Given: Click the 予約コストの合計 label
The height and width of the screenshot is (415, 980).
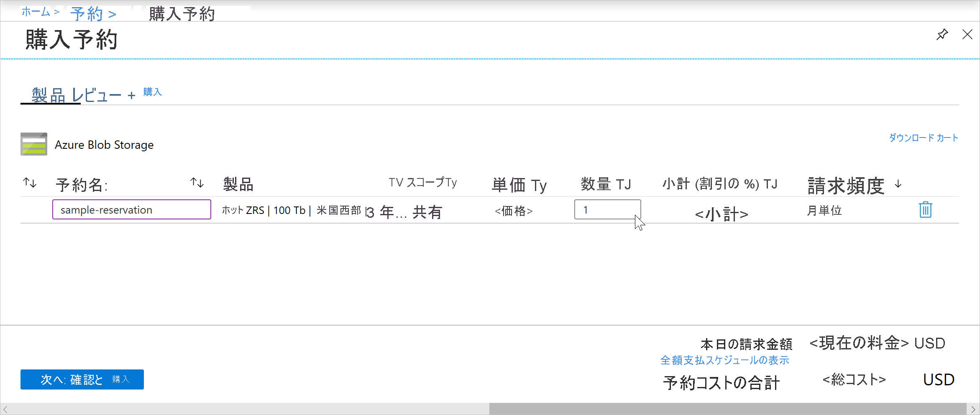Looking at the screenshot, I should click(722, 383).
